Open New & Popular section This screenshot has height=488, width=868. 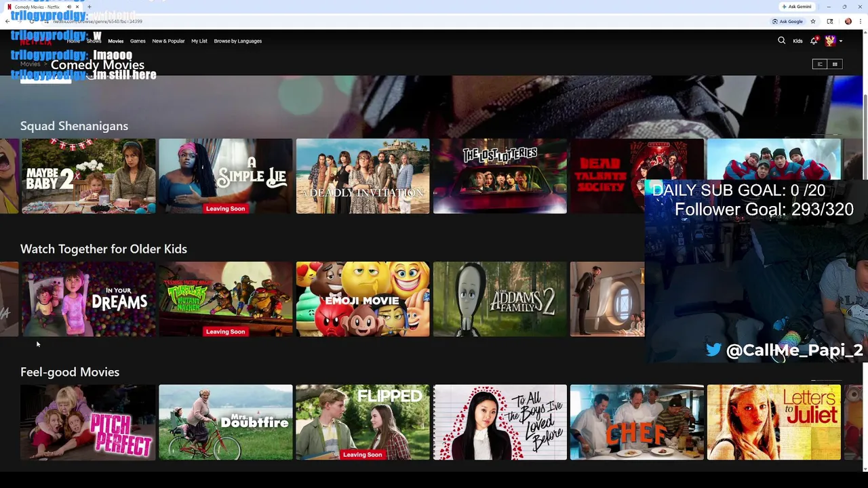[x=168, y=41]
